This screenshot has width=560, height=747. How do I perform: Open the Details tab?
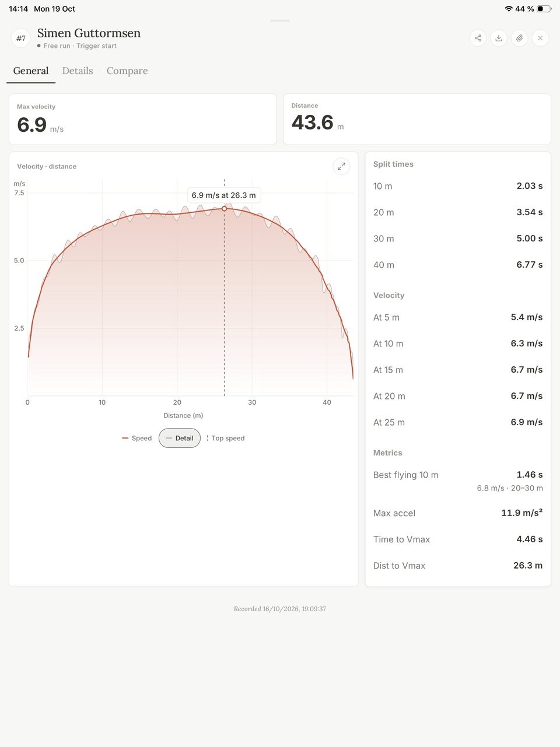point(78,71)
